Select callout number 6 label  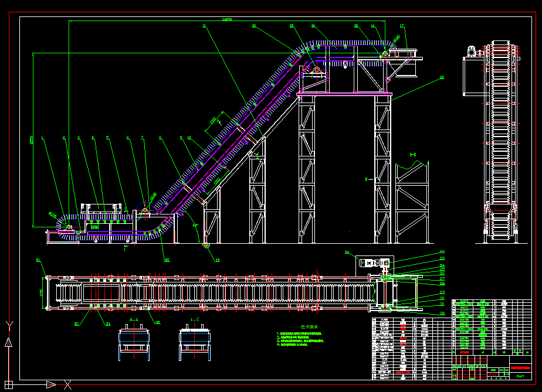(128, 138)
